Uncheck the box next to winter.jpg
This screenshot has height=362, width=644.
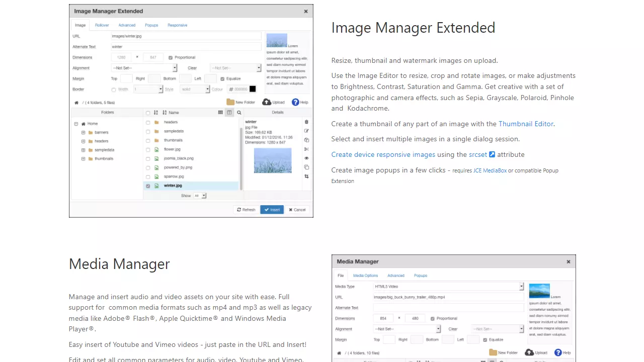coord(148,186)
